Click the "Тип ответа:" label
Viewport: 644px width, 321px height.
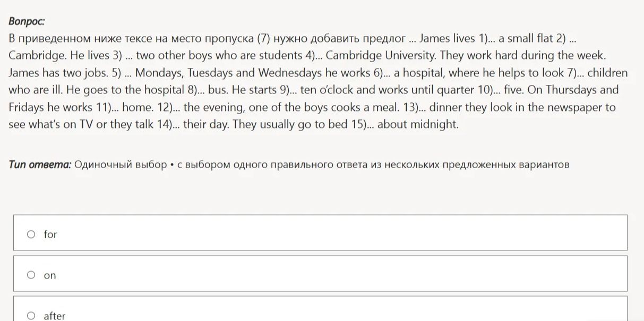[40, 164]
